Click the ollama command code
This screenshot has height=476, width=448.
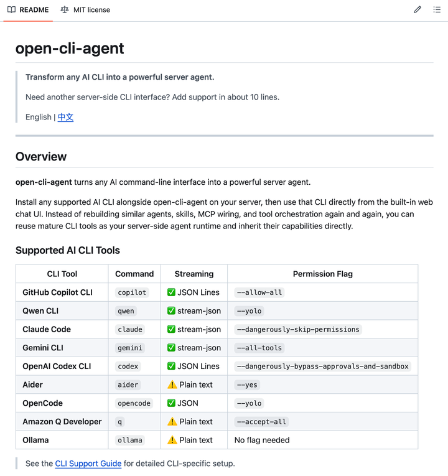coord(130,440)
